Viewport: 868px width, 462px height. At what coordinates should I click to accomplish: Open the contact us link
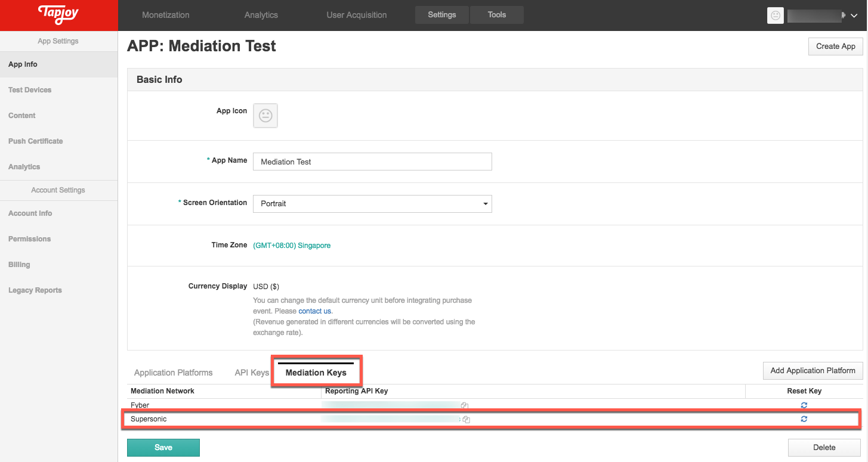tap(315, 311)
